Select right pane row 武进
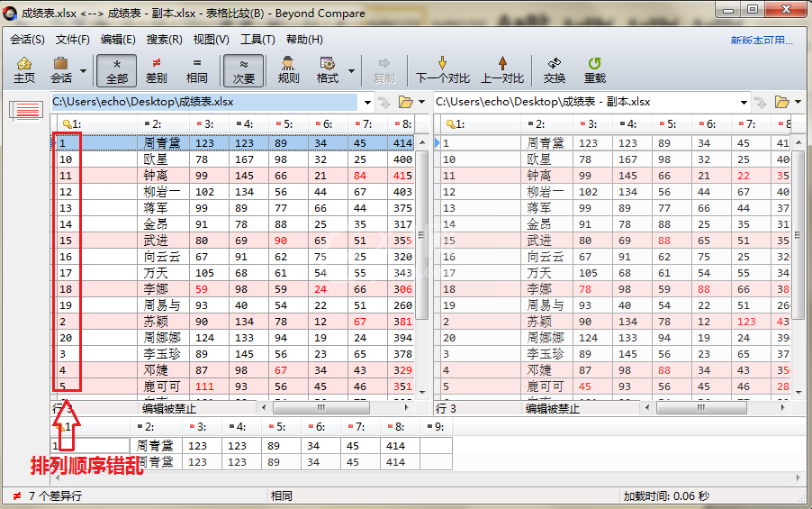Image resolution: width=812 pixels, height=509 pixels. 614,241
